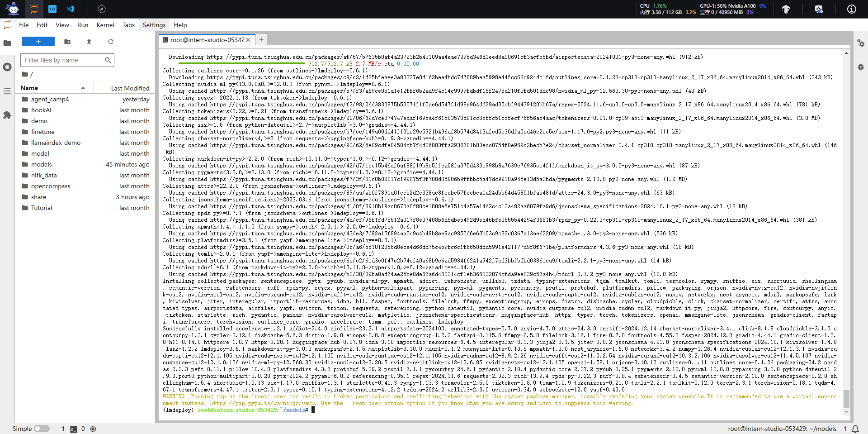868x434 pixels.
Task: Select the opencompass folder
Action: 85,186
